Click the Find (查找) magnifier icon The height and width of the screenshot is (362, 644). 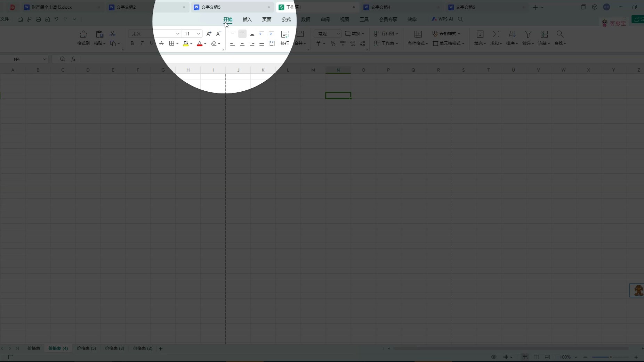tap(560, 34)
